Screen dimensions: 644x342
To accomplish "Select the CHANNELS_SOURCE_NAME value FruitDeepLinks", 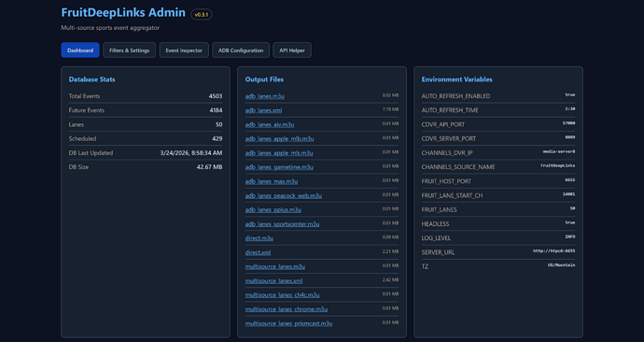I will point(558,165).
